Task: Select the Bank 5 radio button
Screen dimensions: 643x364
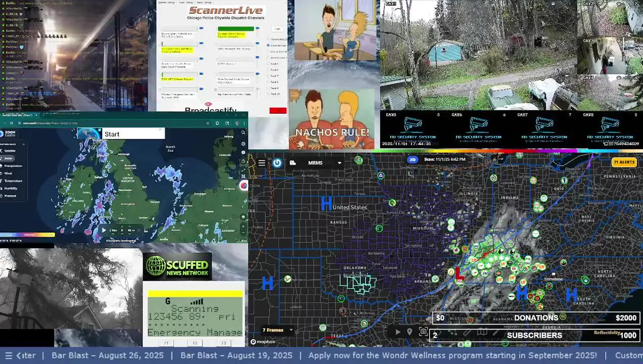Action: (268, 64)
